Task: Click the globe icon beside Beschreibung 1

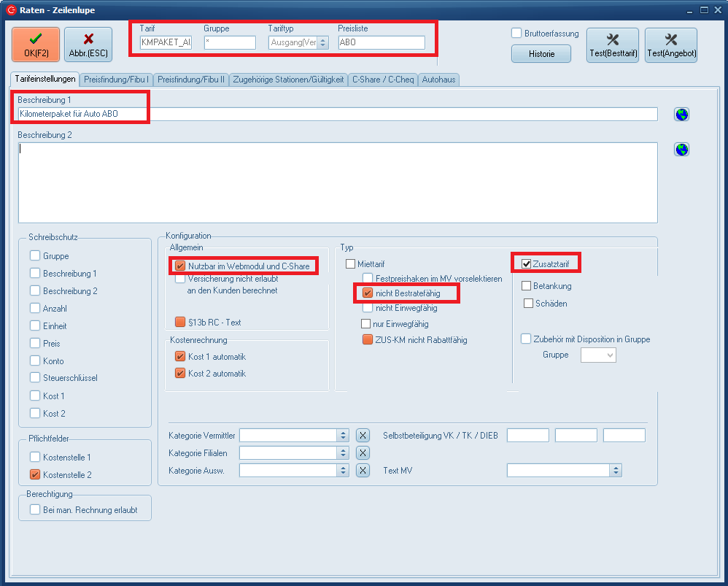Action: pyautogui.click(x=682, y=115)
